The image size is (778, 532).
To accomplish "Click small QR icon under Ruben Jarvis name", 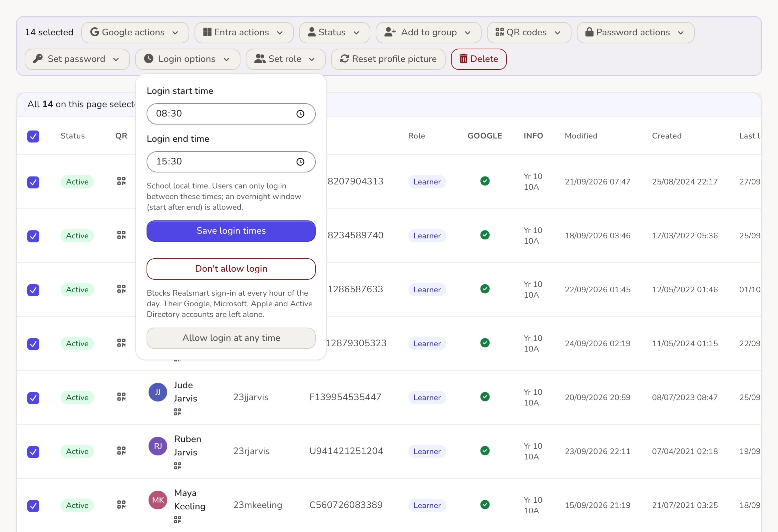I will click(x=178, y=466).
